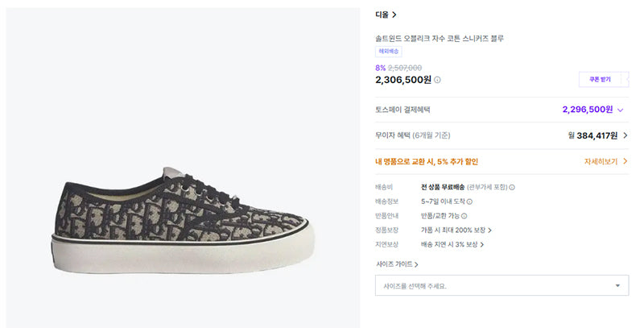Expand 토스페이 결제혜택 price dropdown arrow

[620, 110]
